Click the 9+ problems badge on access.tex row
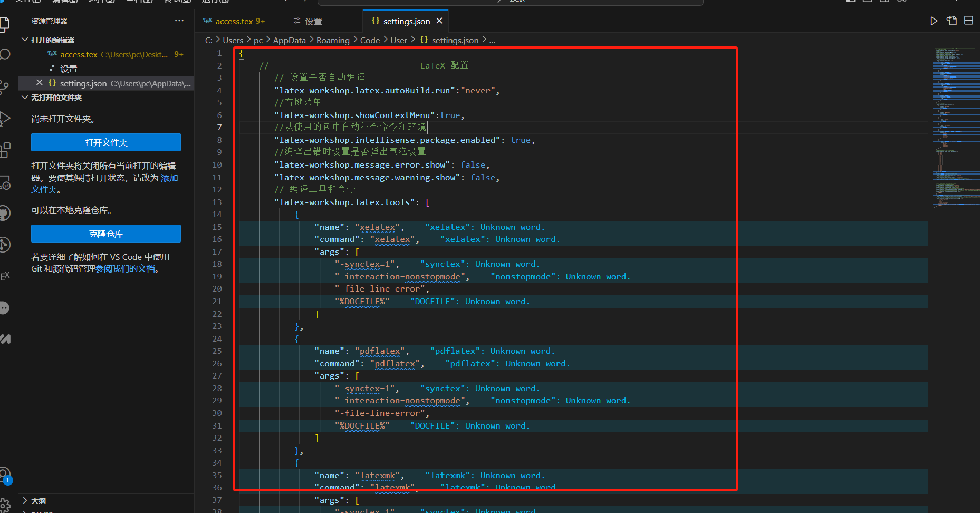 (179, 54)
